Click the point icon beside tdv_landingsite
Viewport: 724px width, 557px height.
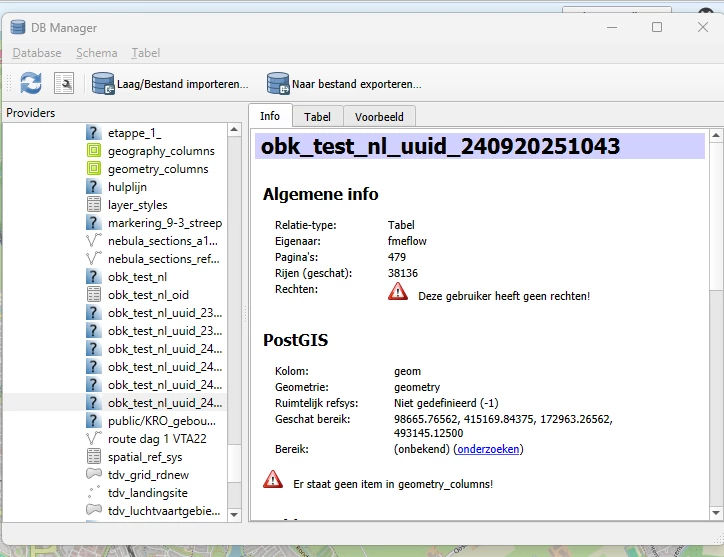click(x=94, y=492)
